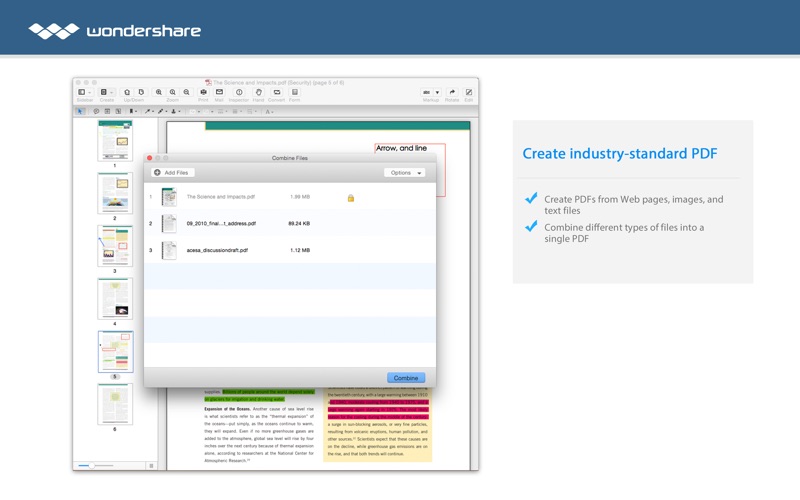Screen dimensions: 800x500
Task: Open page 2 thumbnail in sidebar
Action: click(x=115, y=193)
